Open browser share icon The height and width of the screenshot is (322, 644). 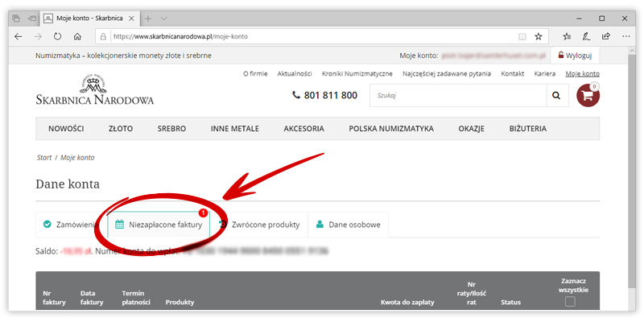point(605,36)
